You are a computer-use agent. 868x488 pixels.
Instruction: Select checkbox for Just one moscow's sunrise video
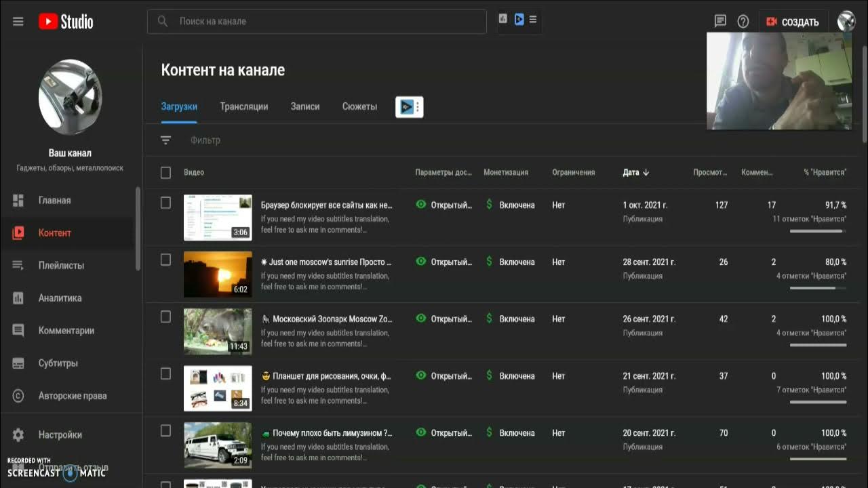pyautogui.click(x=165, y=260)
